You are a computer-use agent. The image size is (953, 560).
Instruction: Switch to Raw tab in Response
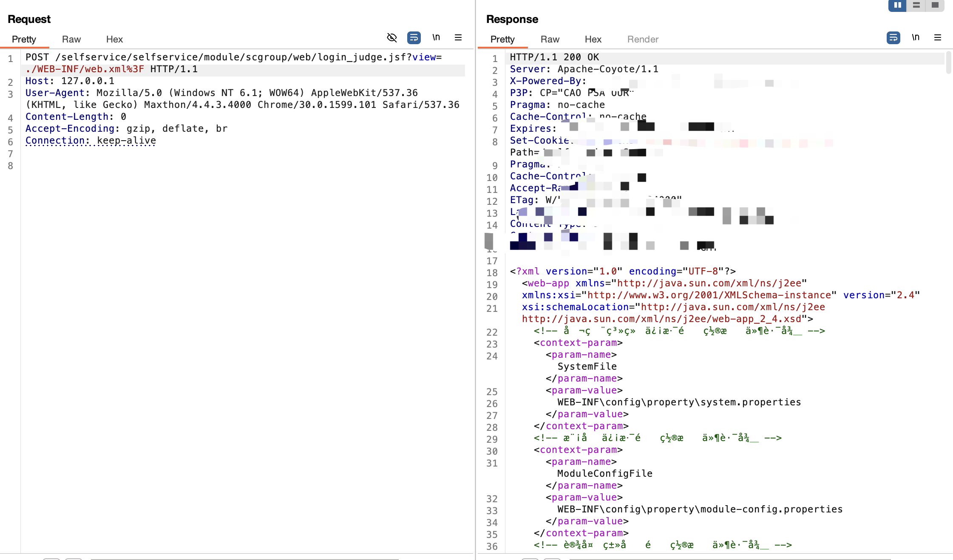[x=550, y=39]
